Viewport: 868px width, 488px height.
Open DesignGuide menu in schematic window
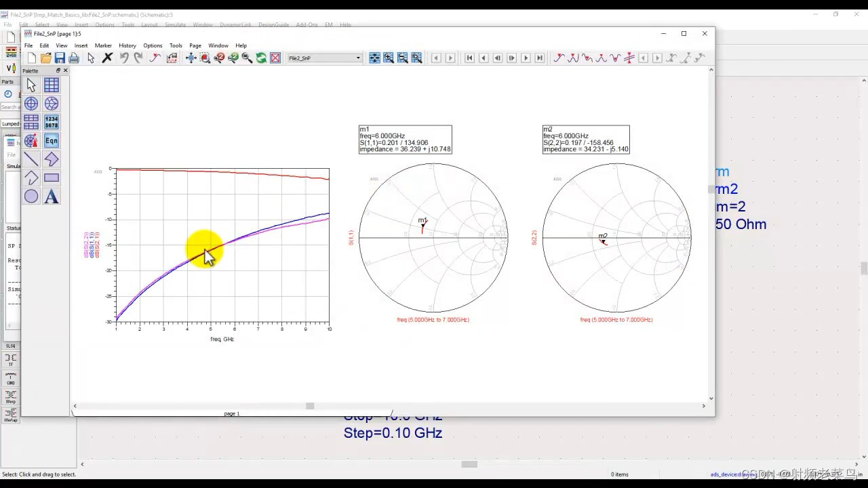click(x=274, y=24)
